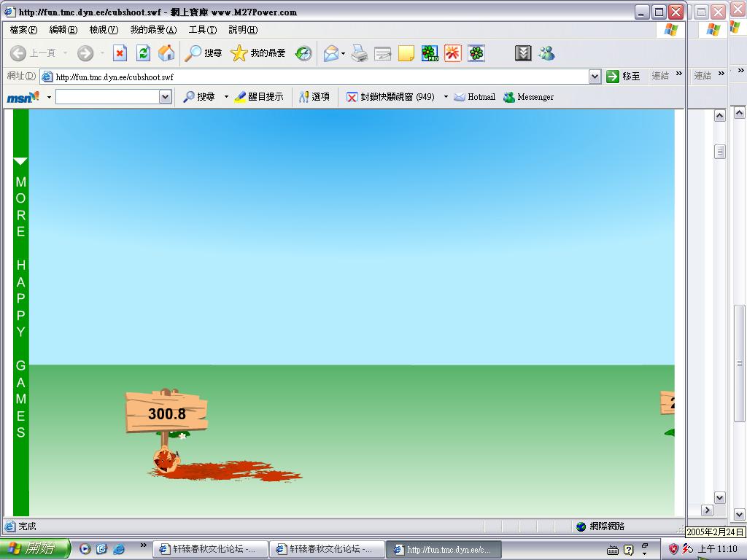Click the keyboard icon in tray
This screenshot has height=560, width=747.
click(x=613, y=551)
